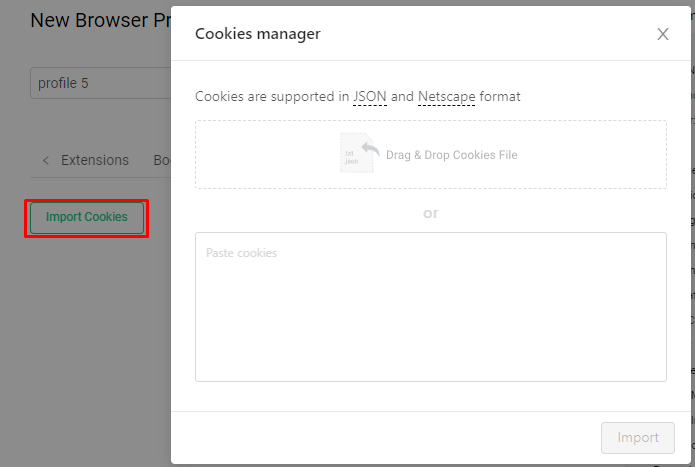Open the Extensions tab

click(x=95, y=160)
